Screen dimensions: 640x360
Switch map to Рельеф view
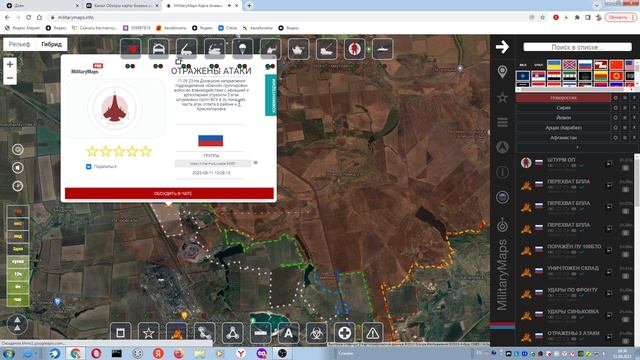click(x=20, y=44)
